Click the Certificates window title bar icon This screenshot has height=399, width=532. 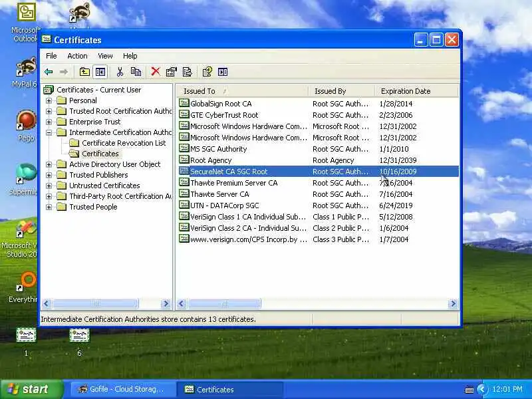pos(47,40)
